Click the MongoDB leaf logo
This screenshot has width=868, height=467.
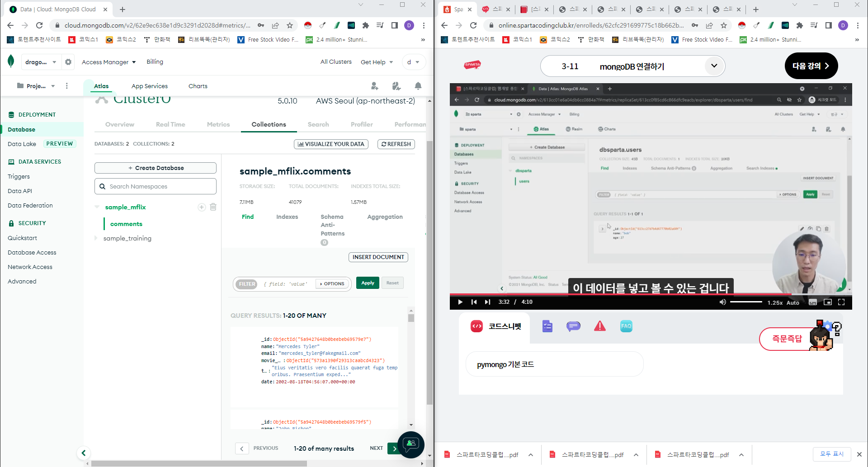coord(11,61)
